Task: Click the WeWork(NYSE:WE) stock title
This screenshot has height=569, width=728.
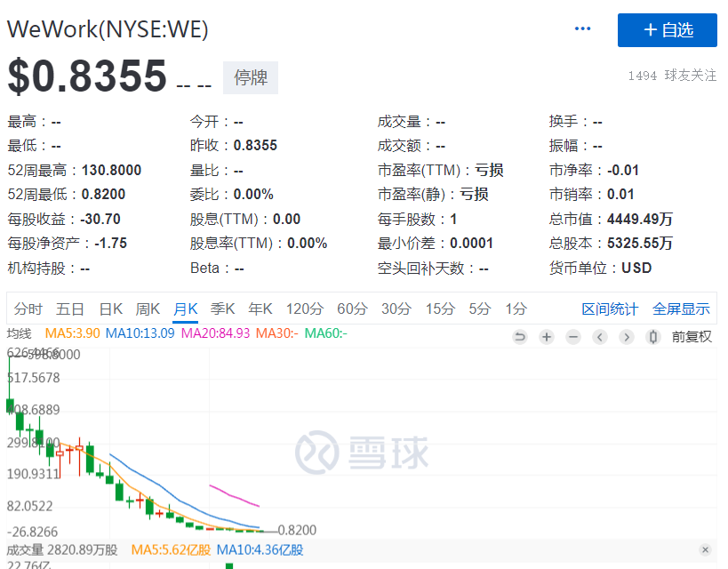Action: (x=108, y=29)
